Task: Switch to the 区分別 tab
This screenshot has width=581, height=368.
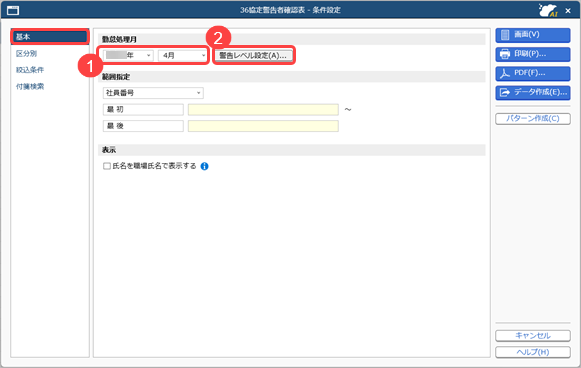Action: click(x=26, y=53)
